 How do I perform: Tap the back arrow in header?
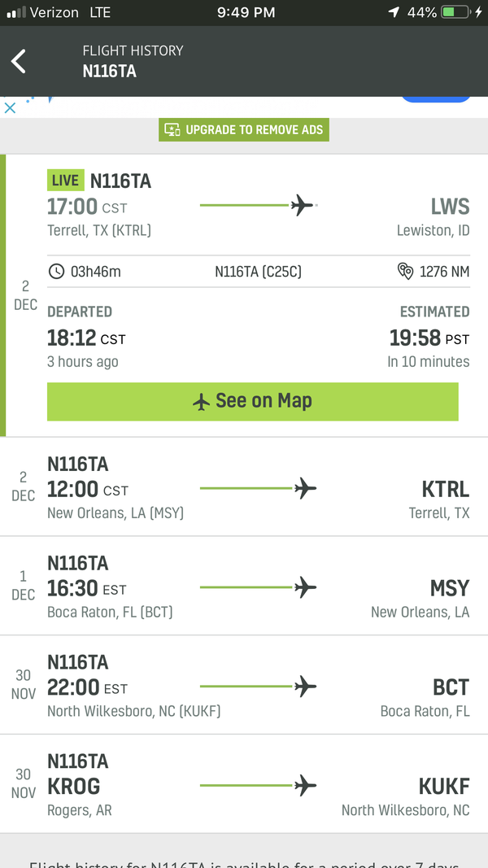[x=19, y=61]
